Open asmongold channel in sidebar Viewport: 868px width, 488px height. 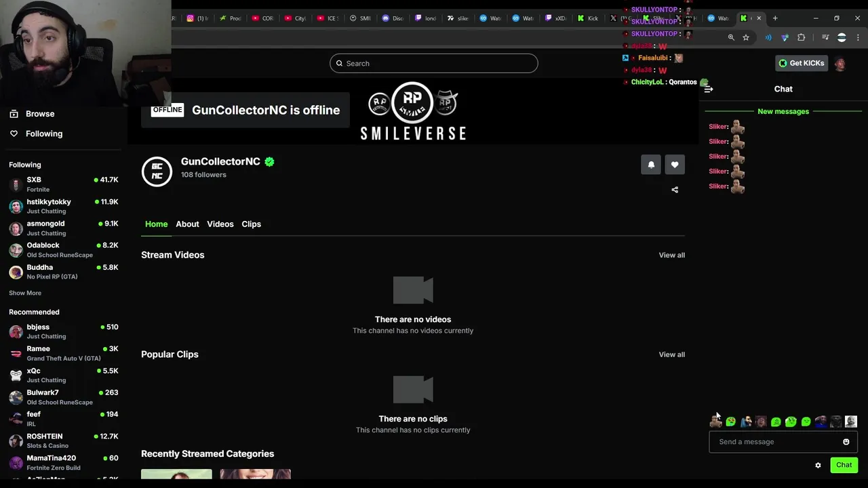(x=64, y=228)
